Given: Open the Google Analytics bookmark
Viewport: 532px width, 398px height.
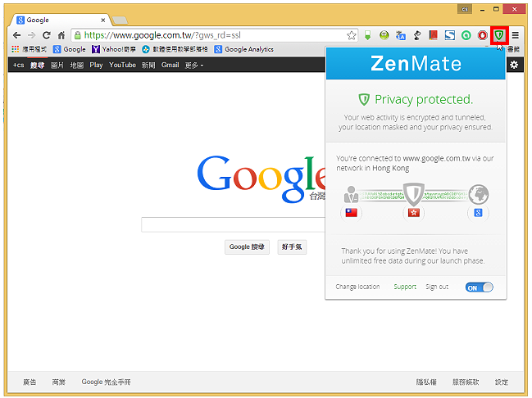Looking at the screenshot, I should tap(244, 49).
